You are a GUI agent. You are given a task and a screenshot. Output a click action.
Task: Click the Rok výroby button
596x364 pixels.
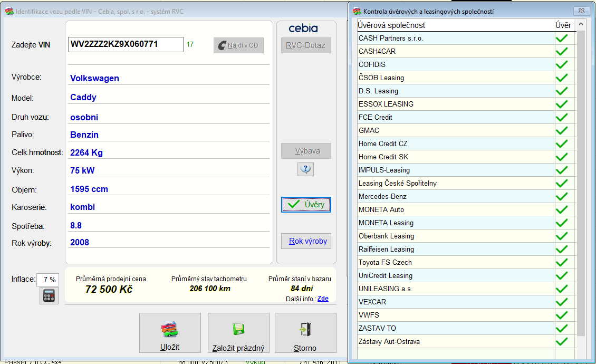click(308, 242)
